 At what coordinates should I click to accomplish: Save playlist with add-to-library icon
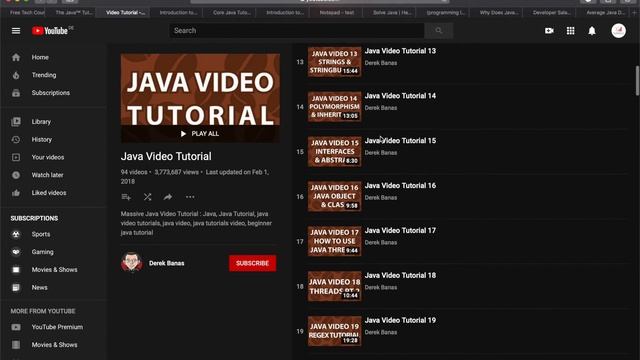(126, 197)
